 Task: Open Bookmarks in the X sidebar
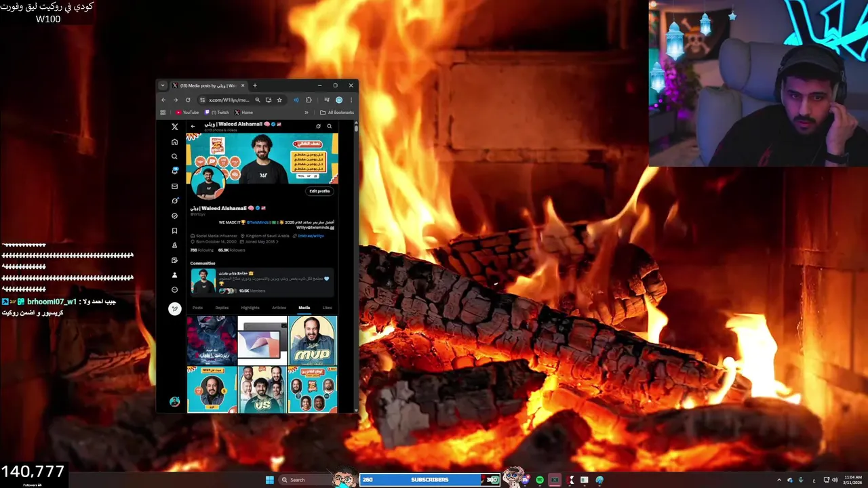174,230
